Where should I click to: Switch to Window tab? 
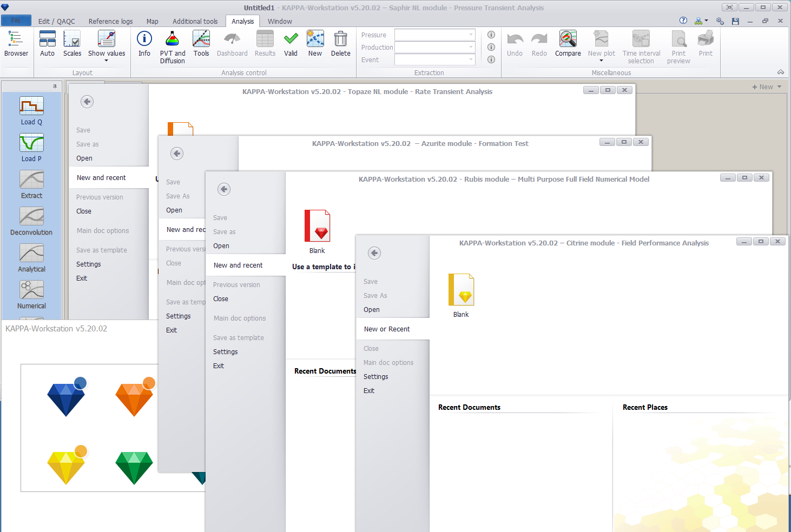[280, 21]
